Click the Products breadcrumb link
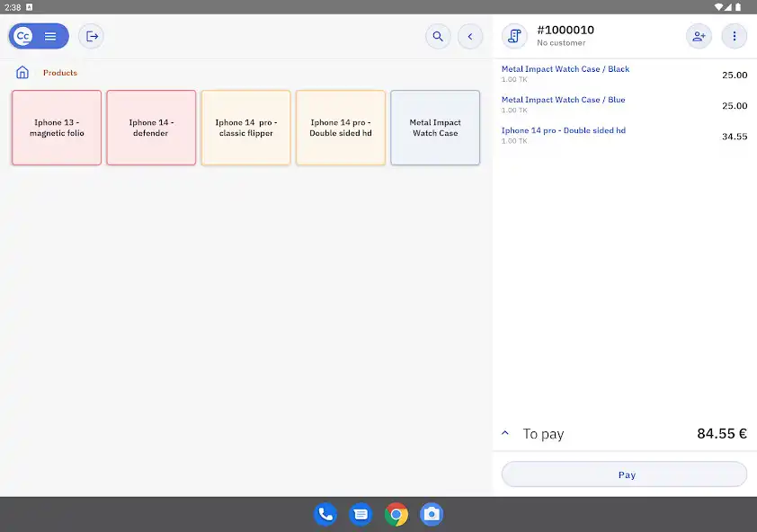This screenshot has width=757, height=532. click(60, 73)
